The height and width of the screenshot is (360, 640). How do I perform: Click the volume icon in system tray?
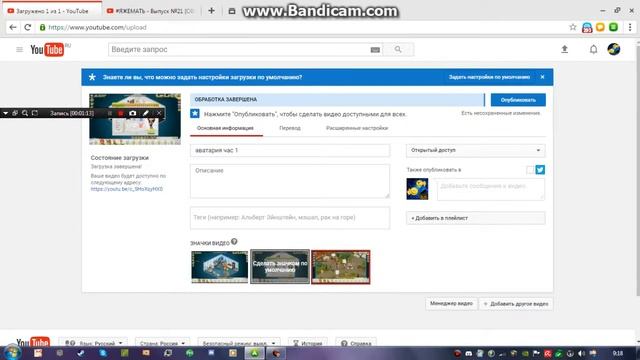tap(581, 353)
